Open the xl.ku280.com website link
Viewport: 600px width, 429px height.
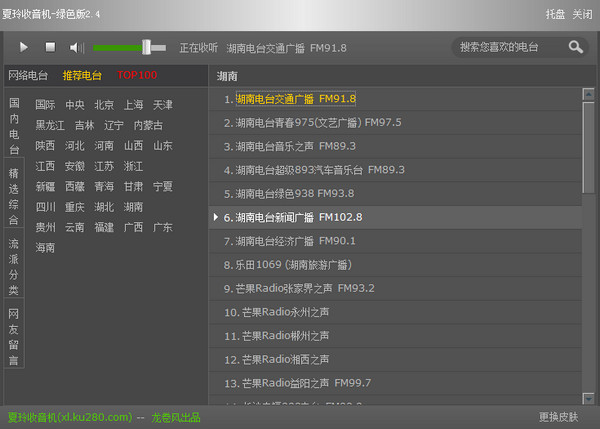[69, 417]
